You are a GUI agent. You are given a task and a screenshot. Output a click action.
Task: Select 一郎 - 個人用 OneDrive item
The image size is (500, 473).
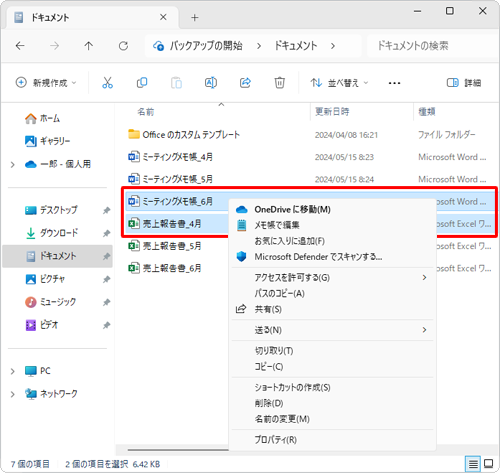point(58,164)
